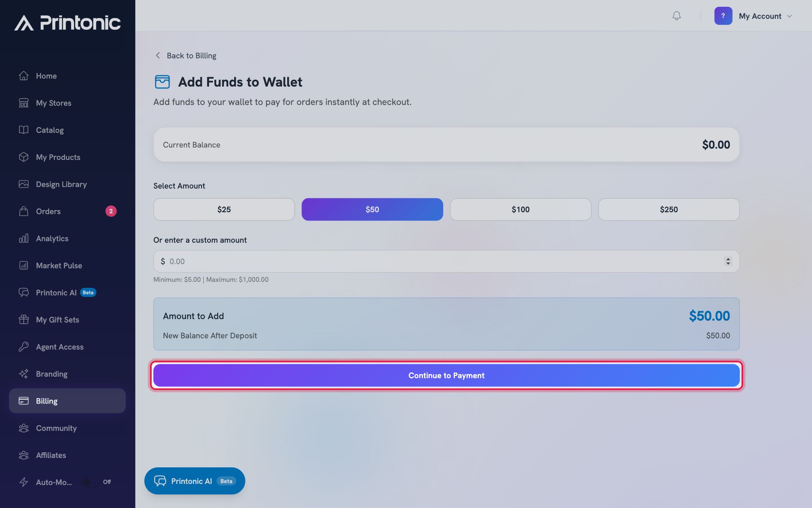
Task: Click the orders badge showing 2
Action: (x=111, y=211)
